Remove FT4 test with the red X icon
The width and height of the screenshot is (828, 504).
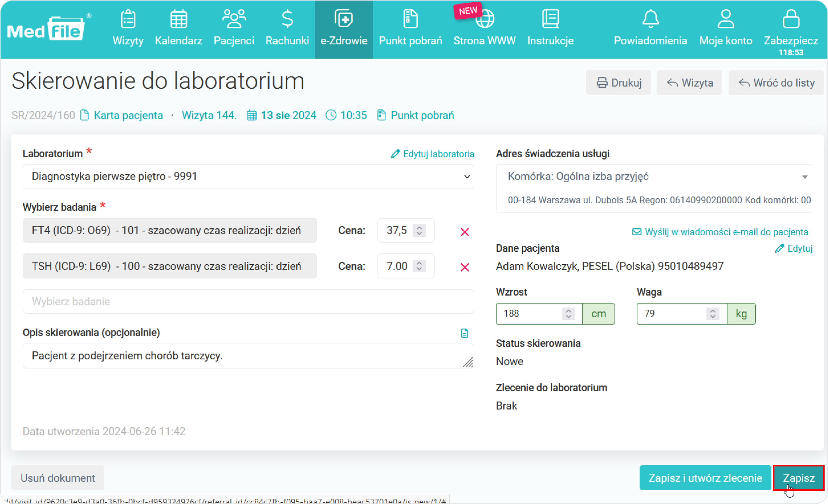[466, 231]
